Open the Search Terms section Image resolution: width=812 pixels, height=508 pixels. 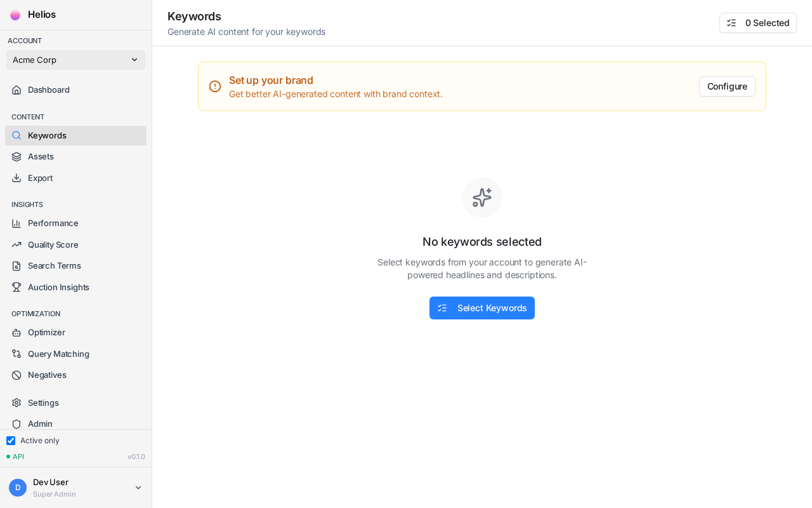[x=54, y=265]
